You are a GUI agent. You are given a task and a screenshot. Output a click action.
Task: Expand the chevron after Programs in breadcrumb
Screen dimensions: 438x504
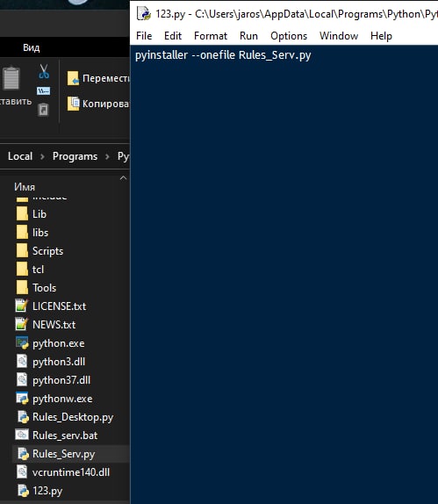click(107, 156)
